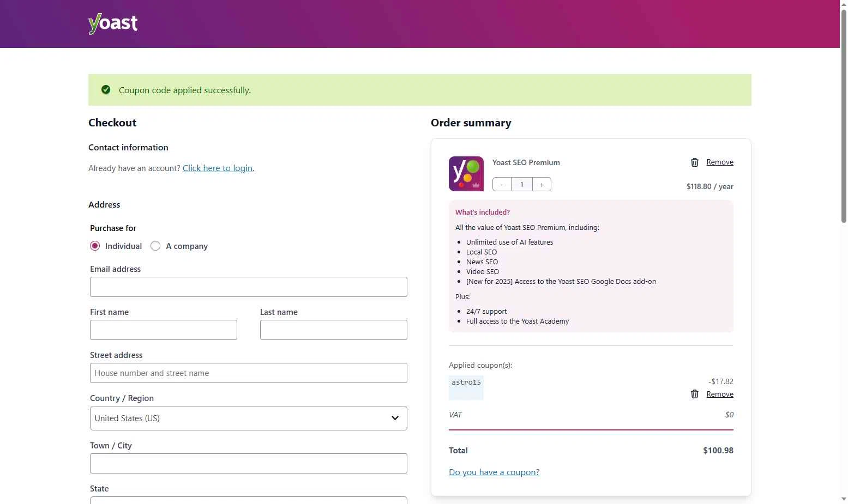Screen dimensions: 848x504
Task: Click the Full access to the Yoast Academy item
Action: pyautogui.click(x=518, y=321)
